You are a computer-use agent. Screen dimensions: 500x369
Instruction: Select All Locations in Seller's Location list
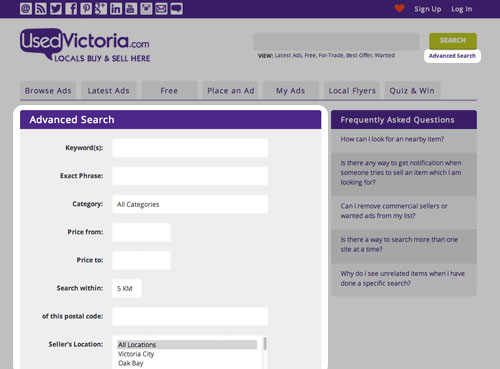187,345
